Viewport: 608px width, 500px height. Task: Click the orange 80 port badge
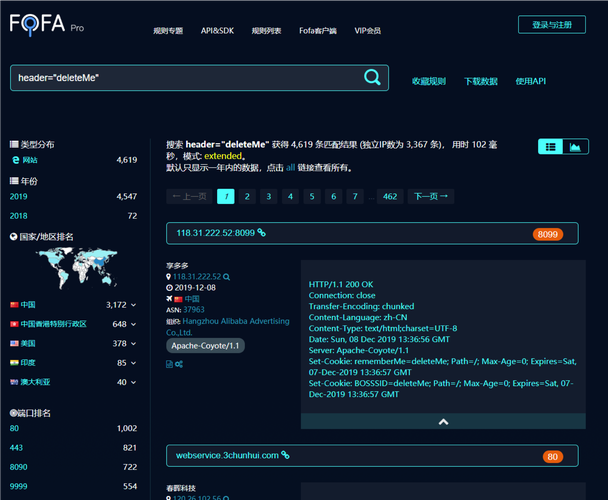(553, 457)
